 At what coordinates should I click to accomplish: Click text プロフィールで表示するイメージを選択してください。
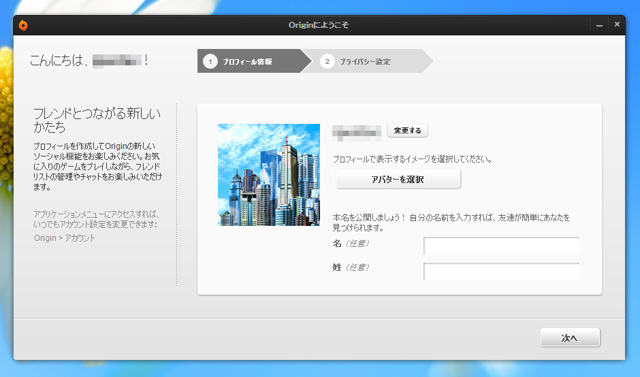coord(412,159)
